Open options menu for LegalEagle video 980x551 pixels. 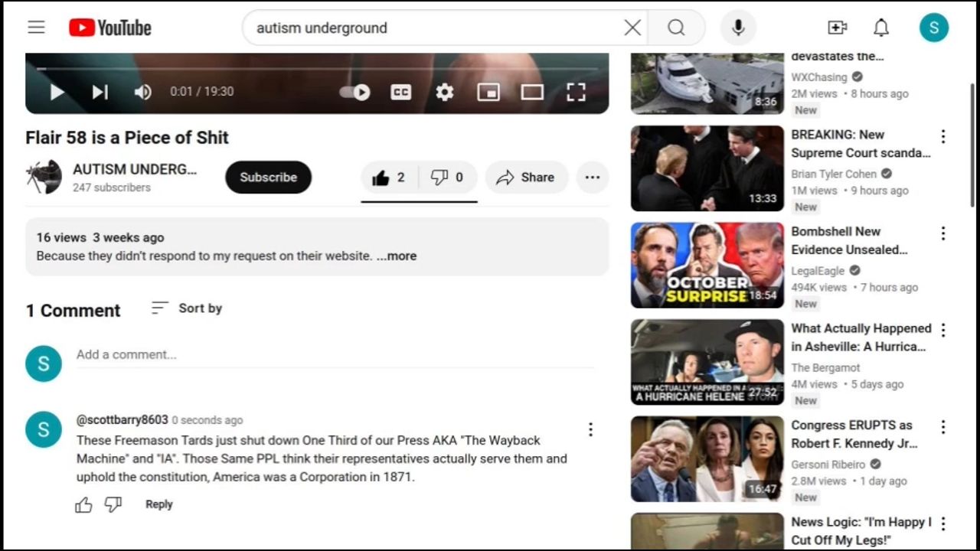pyautogui.click(x=942, y=233)
